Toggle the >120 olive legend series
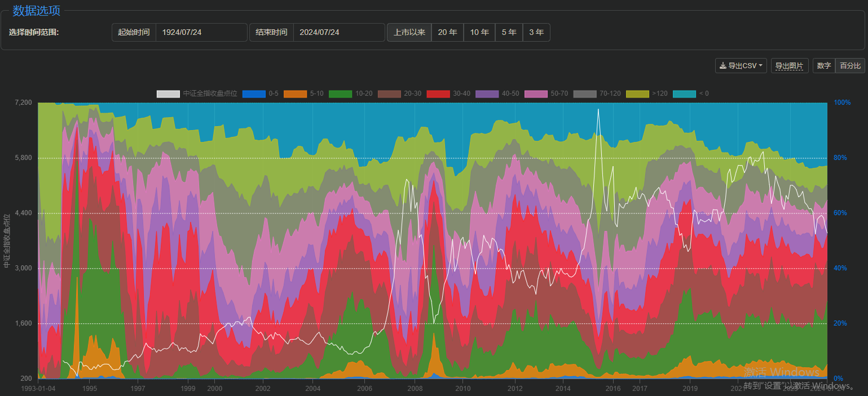This screenshot has width=868, height=396. pyautogui.click(x=637, y=94)
